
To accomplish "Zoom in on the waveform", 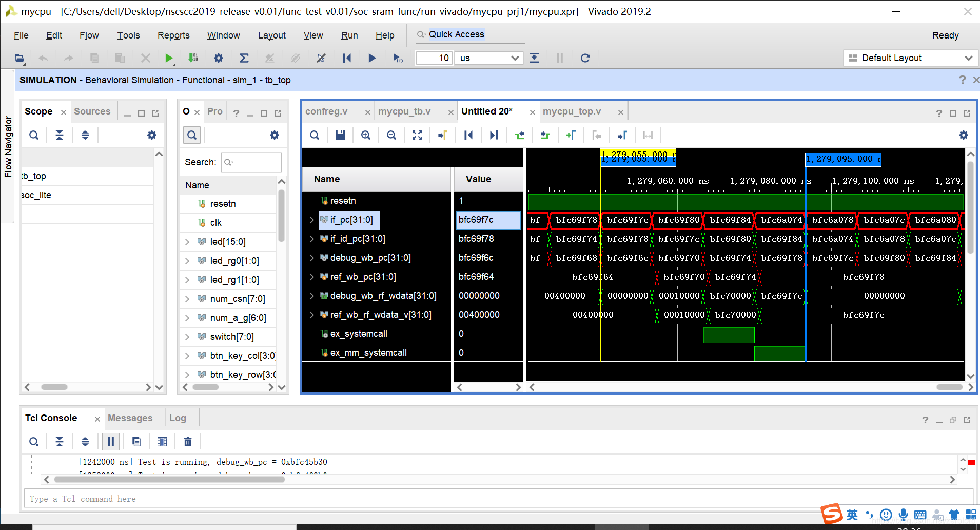I will [366, 135].
